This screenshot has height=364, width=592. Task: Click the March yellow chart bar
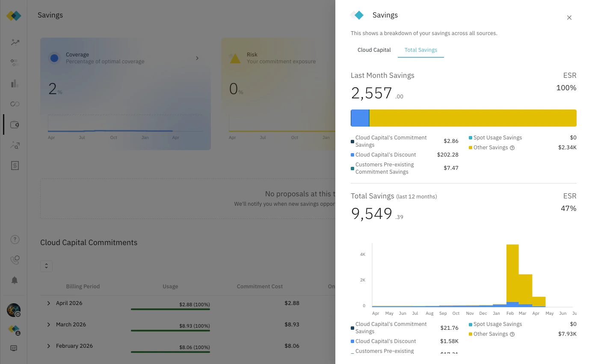click(525, 289)
